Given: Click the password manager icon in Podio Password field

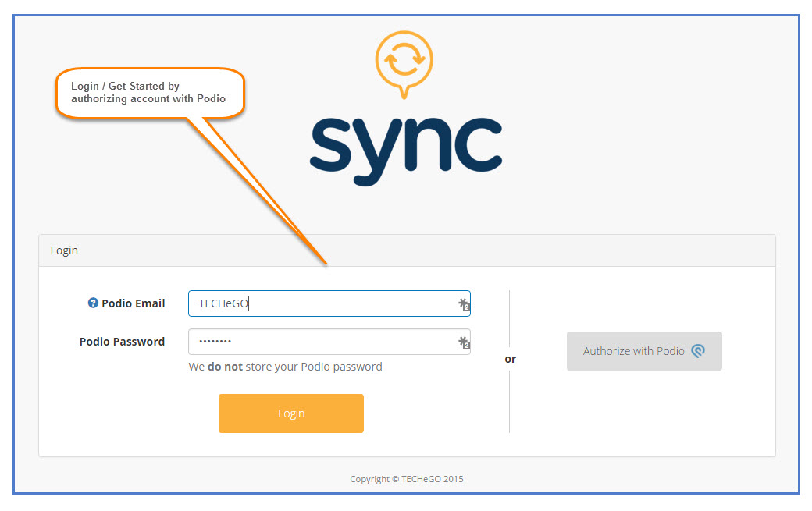Looking at the screenshot, I should tap(464, 342).
